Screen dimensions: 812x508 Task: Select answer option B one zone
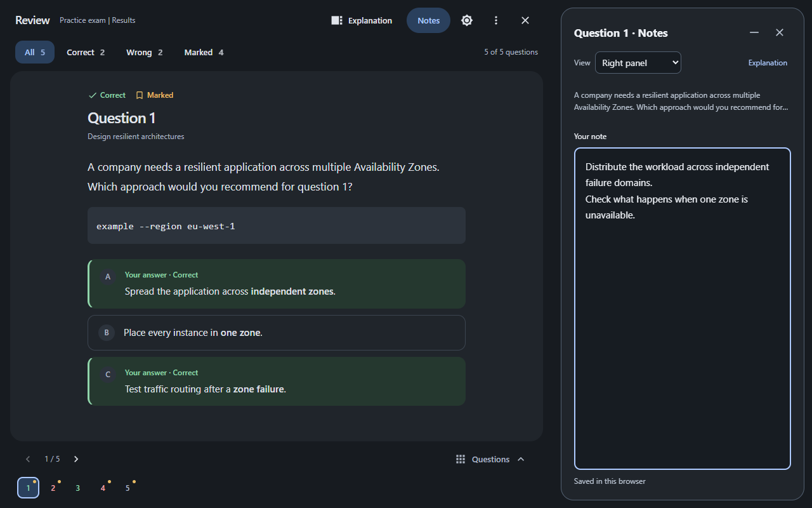point(277,333)
